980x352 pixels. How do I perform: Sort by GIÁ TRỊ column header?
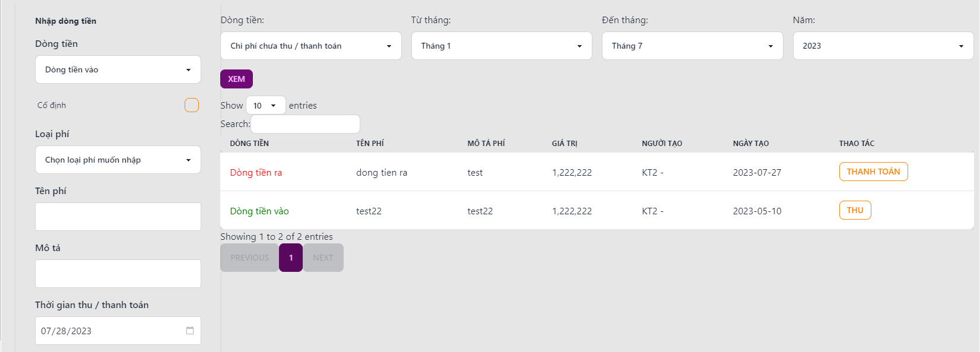[x=564, y=143]
